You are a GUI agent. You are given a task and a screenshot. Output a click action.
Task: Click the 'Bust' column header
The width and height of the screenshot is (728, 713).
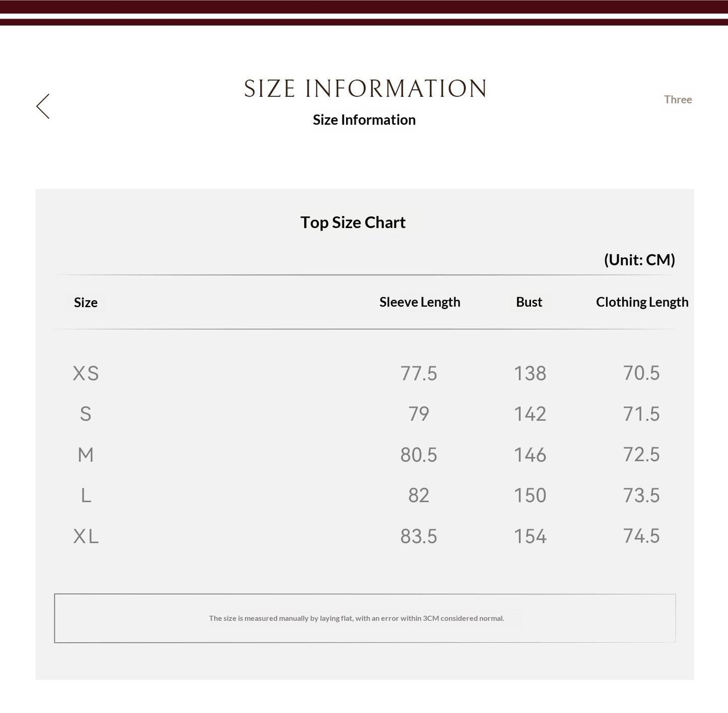coord(529,302)
